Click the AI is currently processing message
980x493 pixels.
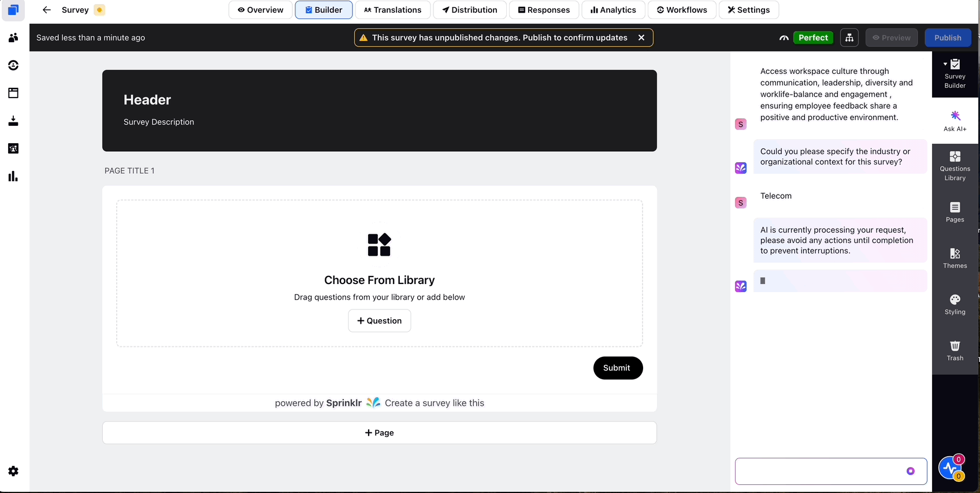pos(840,240)
